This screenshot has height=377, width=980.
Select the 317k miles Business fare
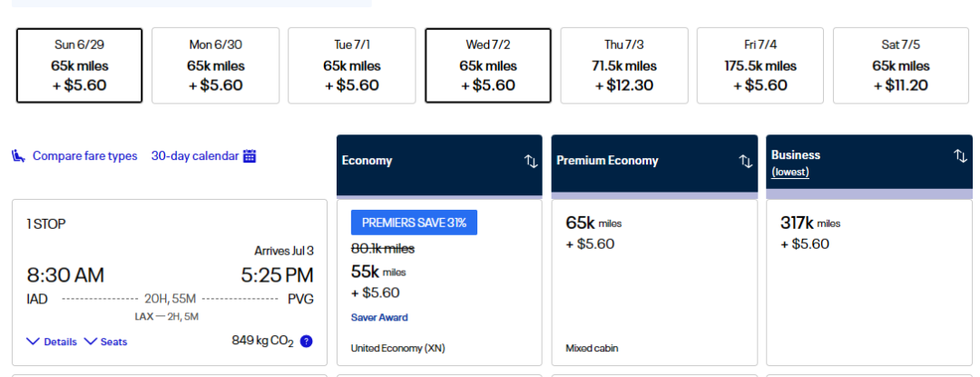pos(868,282)
